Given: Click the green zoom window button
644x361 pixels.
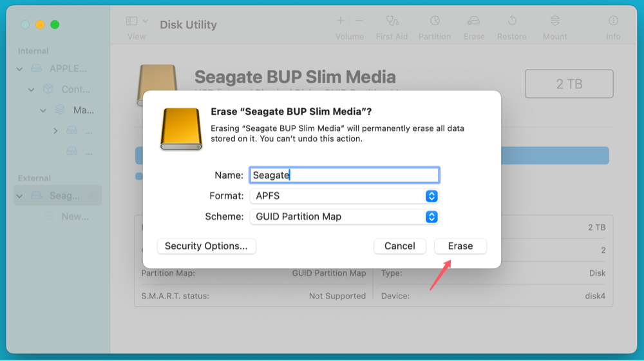Looking at the screenshot, I should click(55, 24).
